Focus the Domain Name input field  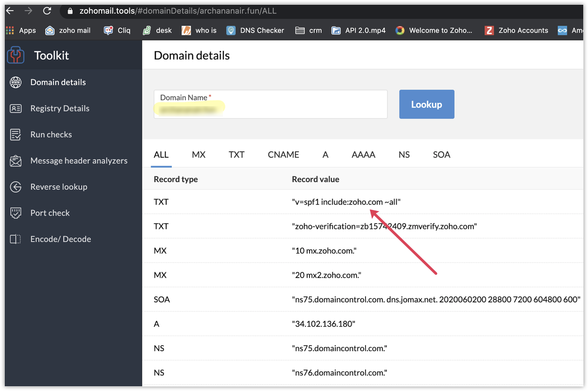point(270,109)
